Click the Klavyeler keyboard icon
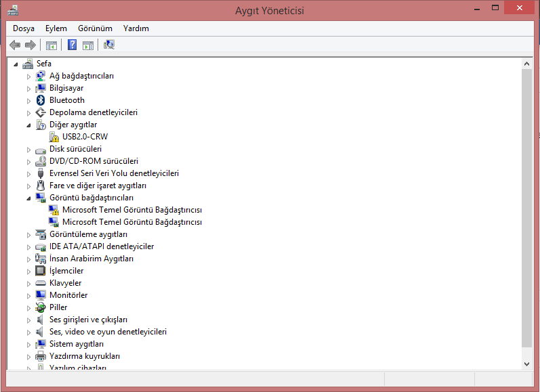The height and width of the screenshot is (392, 540). pyautogui.click(x=41, y=283)
